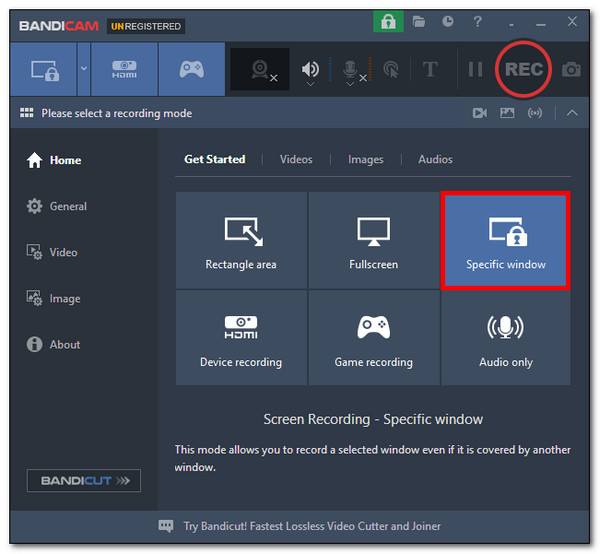Choose the Game recording tile

[x=373, y=338]
